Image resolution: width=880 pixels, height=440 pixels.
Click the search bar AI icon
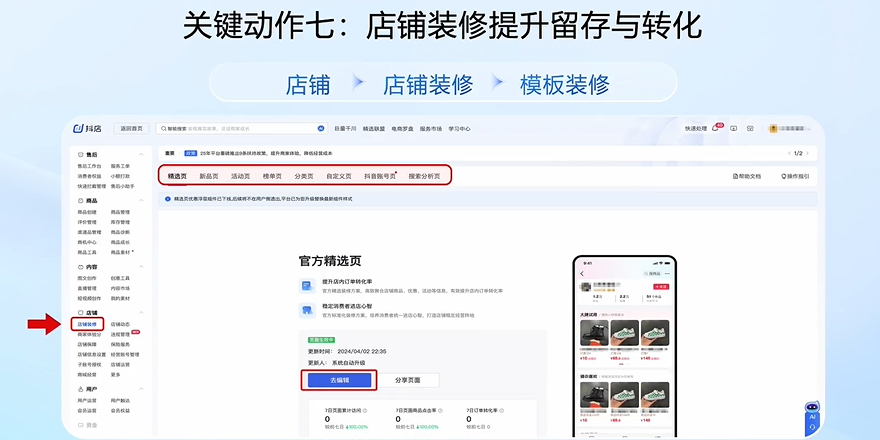[321, 128]
